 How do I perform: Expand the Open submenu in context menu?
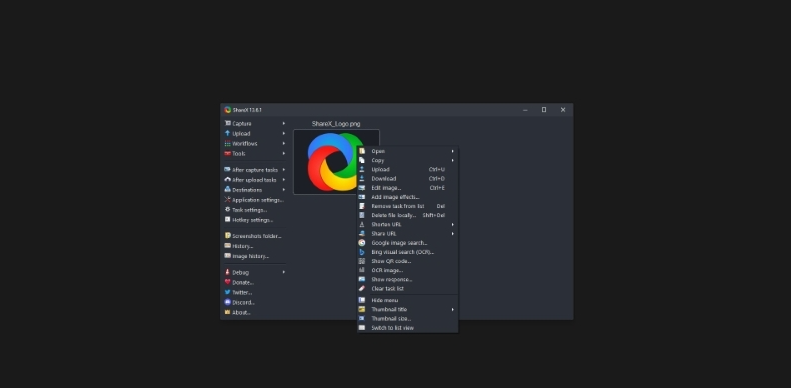pyautogui.click(x=453, y=151)
